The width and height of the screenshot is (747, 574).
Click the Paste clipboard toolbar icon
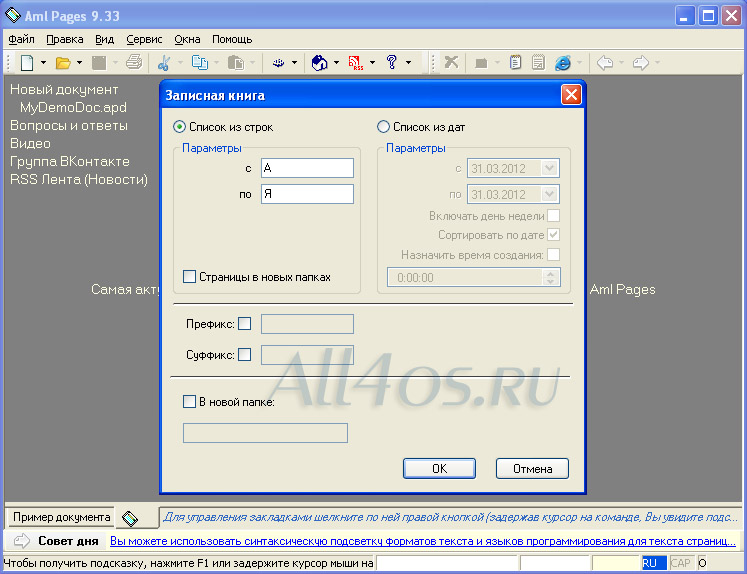(236, 62)
